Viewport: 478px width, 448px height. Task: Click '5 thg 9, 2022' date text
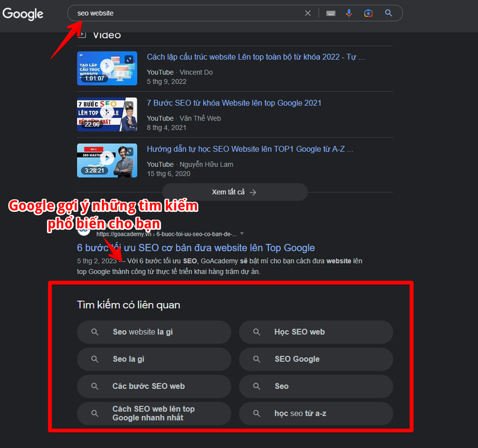pyautogui.click(x=167, y=82)
